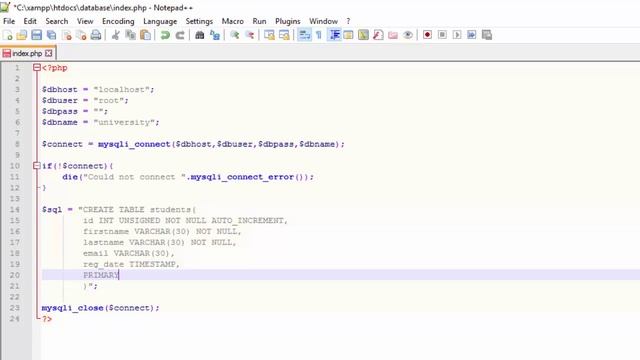
Task: Toggle Show All Characters pilcrow icon
Action: point(319,35)
